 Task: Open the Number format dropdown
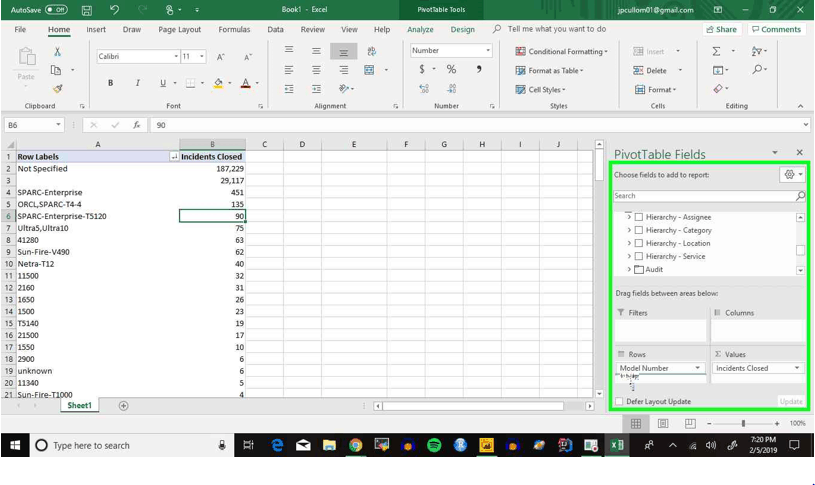coord(488,50)
